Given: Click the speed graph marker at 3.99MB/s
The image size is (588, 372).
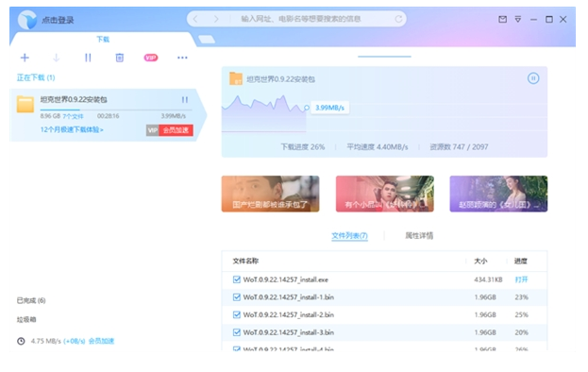Looking at the screenshot, I should (x=307, y=108).
